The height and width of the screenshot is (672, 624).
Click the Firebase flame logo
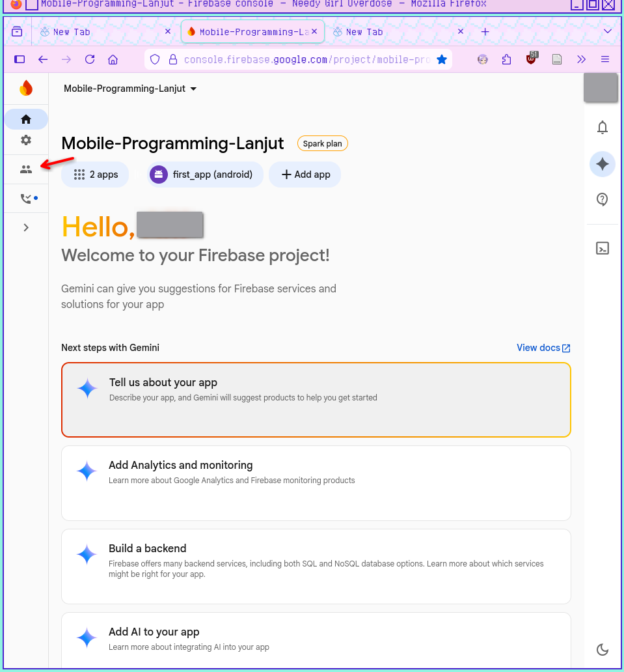coord(26,89)
